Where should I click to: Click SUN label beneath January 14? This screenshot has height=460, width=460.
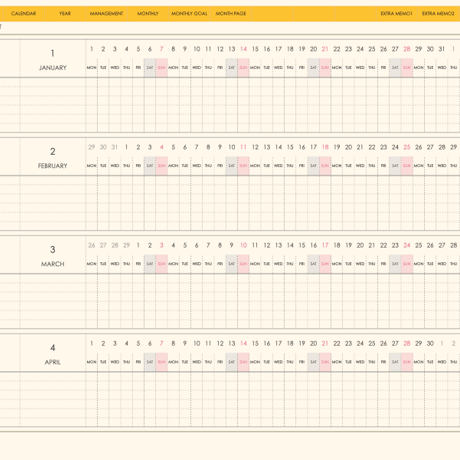pyautogui.click(x=243, y=68)
